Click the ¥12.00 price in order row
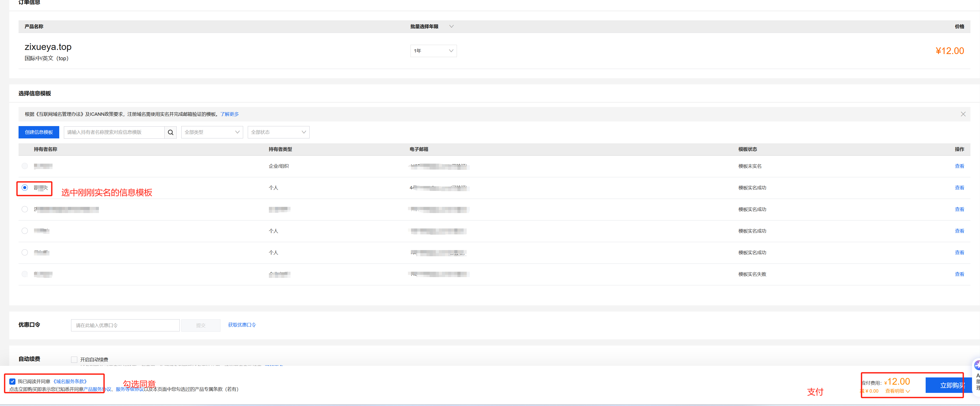The image size is (980, 406). pyautogui.click(x=950, y=51)
